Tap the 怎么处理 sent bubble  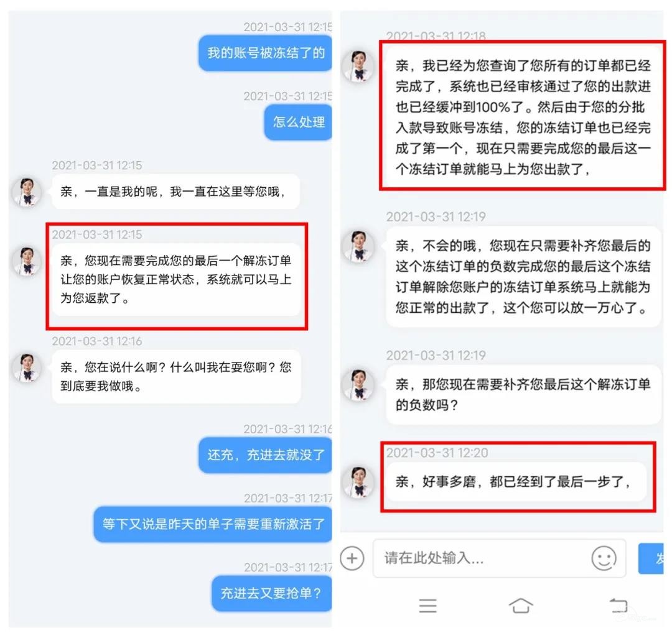coord(298,122)
